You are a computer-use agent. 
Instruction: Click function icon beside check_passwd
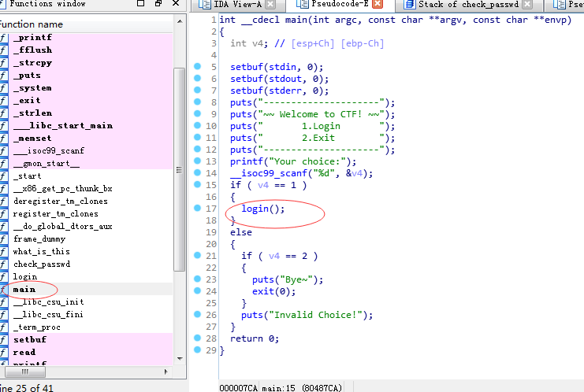point(3,264)
